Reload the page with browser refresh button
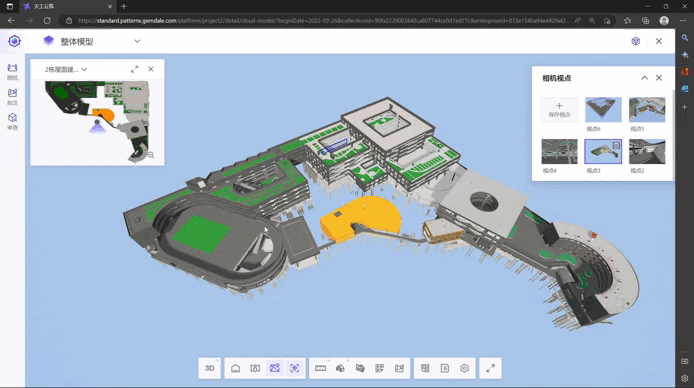 tap(47, 20)
